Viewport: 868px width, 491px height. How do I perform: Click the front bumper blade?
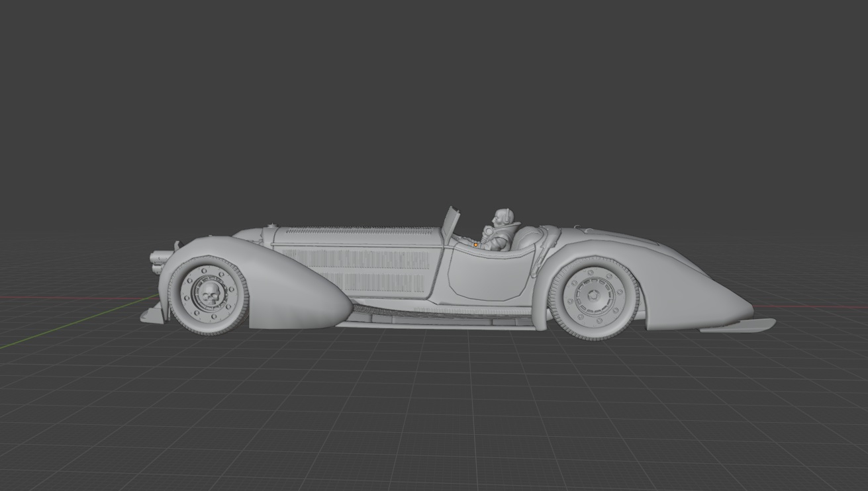click(149, 316)
